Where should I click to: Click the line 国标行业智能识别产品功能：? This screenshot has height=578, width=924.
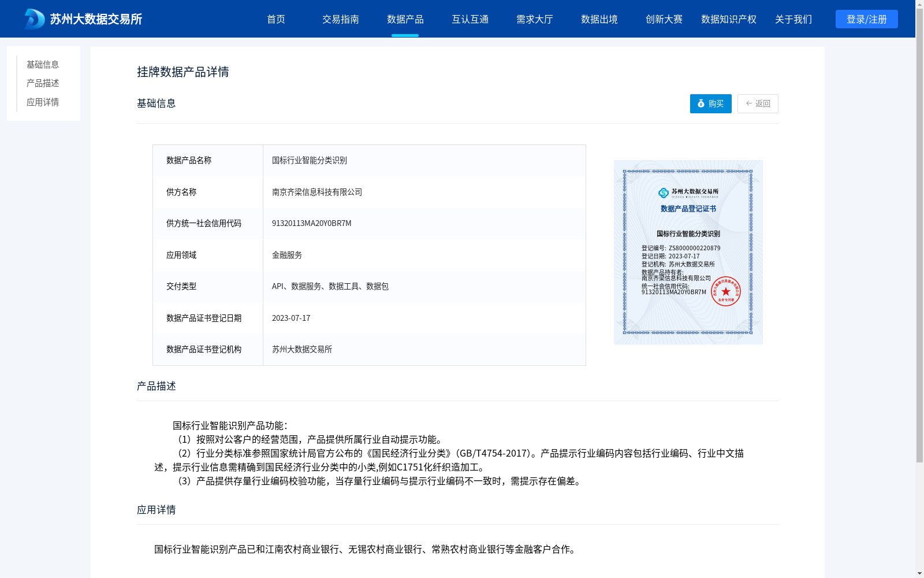pyautogui.click(x=230, y=425)
